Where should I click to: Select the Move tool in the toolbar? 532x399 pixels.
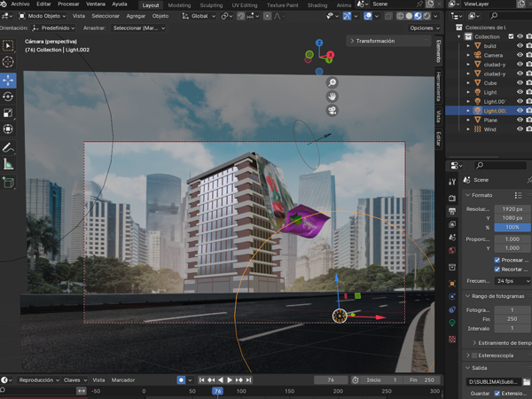(9, 80)
